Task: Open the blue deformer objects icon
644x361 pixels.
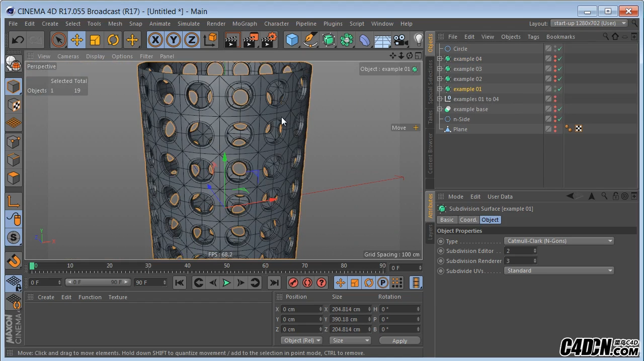Action: [365, 40]
